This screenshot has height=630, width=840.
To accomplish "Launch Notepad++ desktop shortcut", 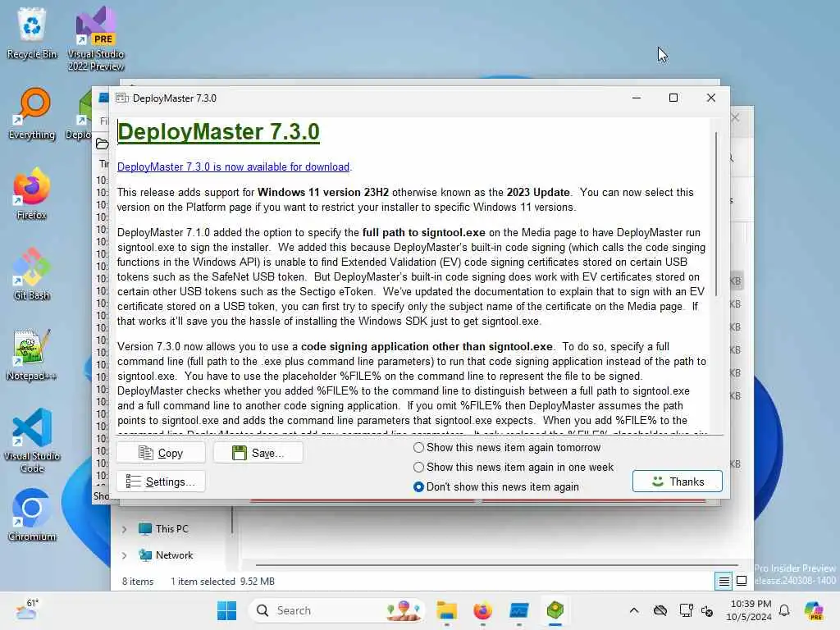I will coord(32,354).
